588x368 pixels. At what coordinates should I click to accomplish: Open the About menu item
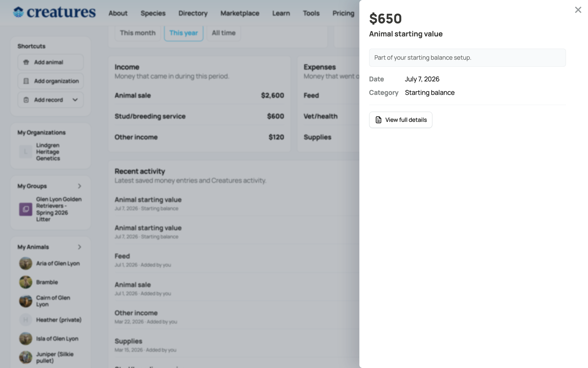(118, 13)
